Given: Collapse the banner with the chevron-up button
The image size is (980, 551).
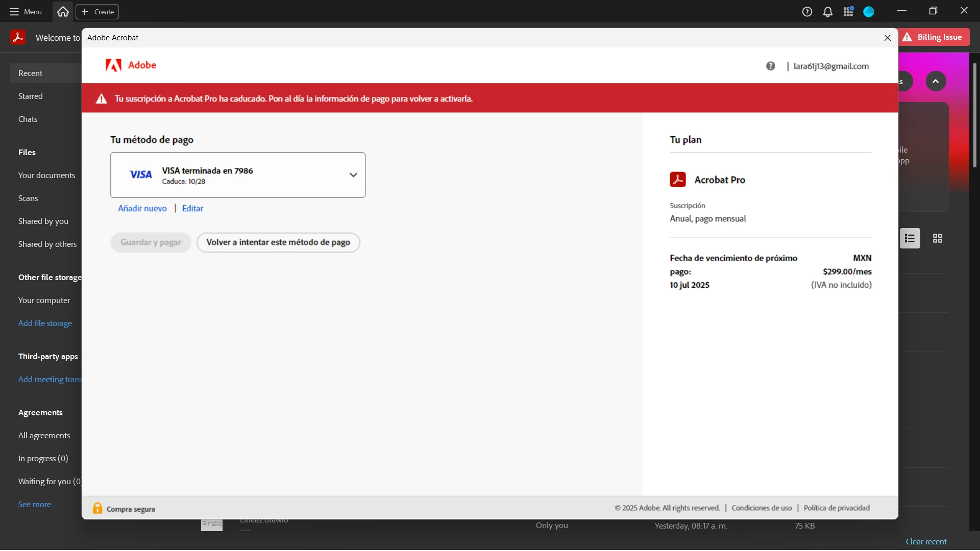Looking at the screenshot, I should coord(936,81).
